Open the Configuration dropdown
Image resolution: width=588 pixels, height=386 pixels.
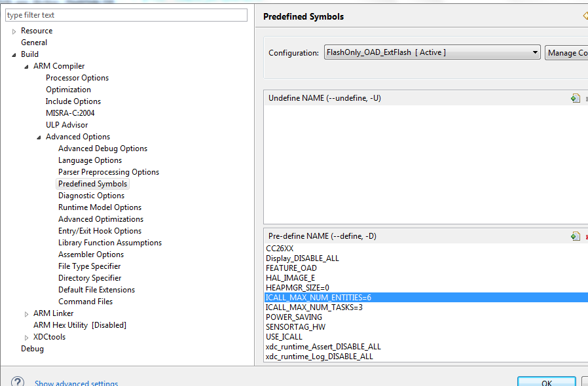(432, 52)
